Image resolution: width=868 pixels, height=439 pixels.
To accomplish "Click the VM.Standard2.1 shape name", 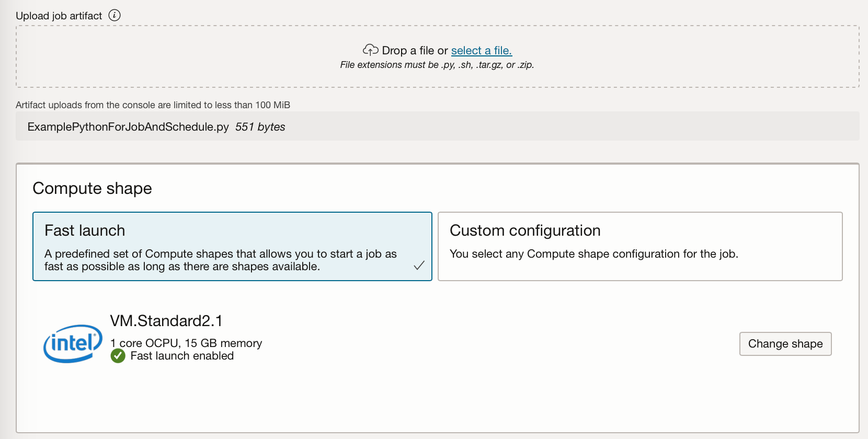I will pos(167,321).
